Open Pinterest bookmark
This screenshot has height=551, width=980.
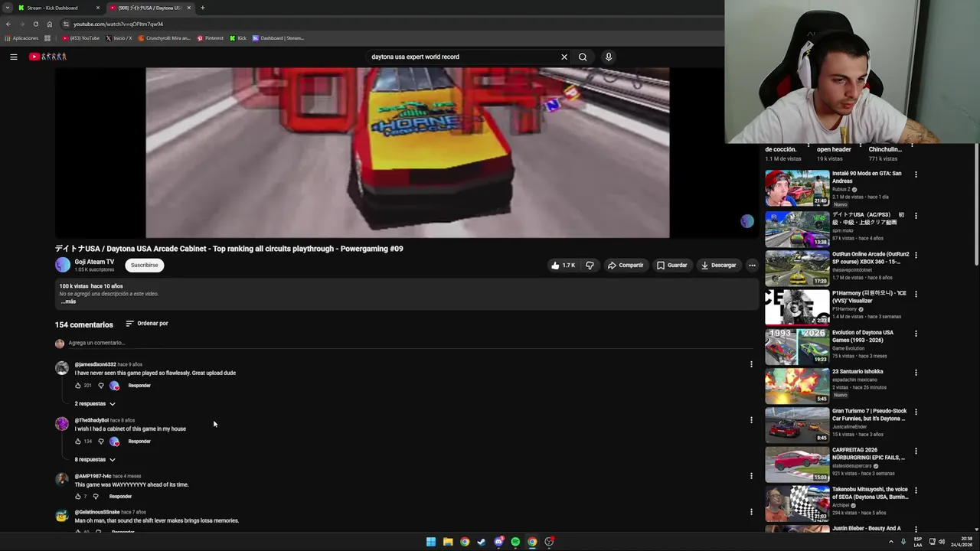[x=210, y=38]
